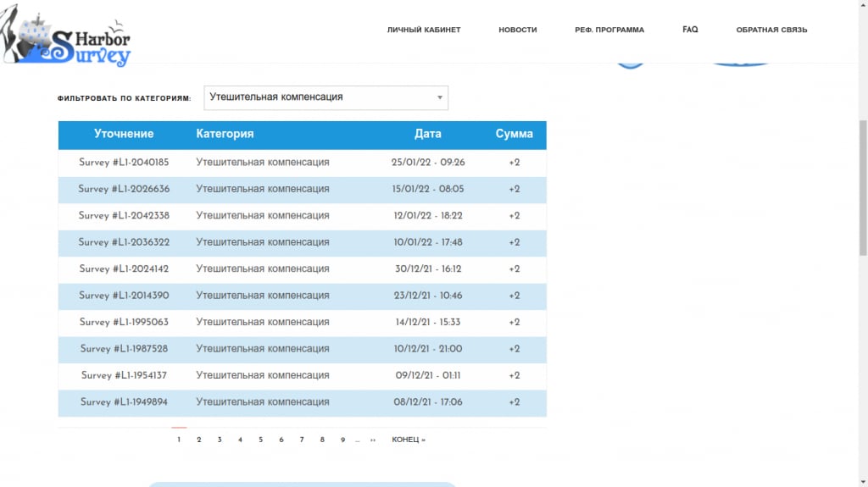Select Survey #L1-1949894 cell
The width and height of the screenshot is (868, 487).
click(124, 401)
